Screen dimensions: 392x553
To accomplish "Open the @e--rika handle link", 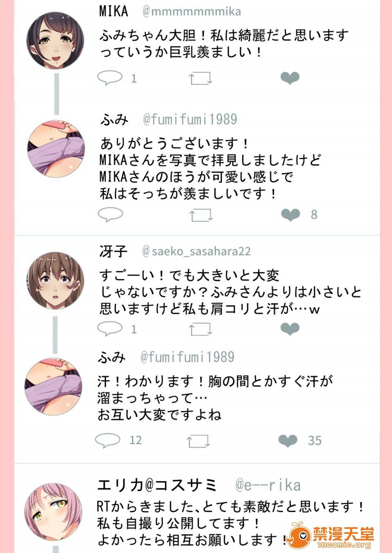I will tap(268, 485).
